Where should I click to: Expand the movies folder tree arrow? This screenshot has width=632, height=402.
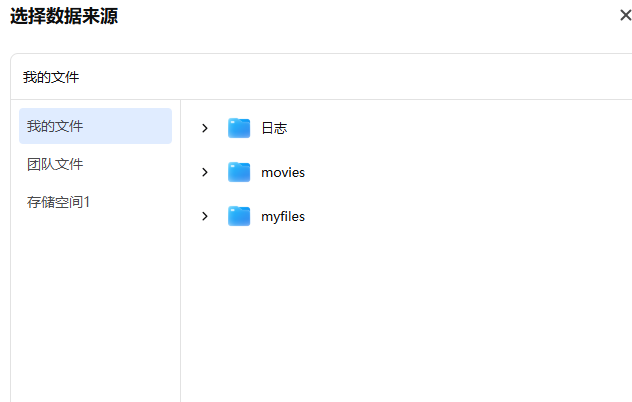point(205,172)
